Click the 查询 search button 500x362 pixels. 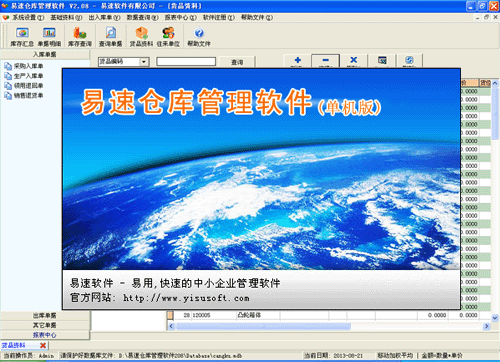click(237, 62)
